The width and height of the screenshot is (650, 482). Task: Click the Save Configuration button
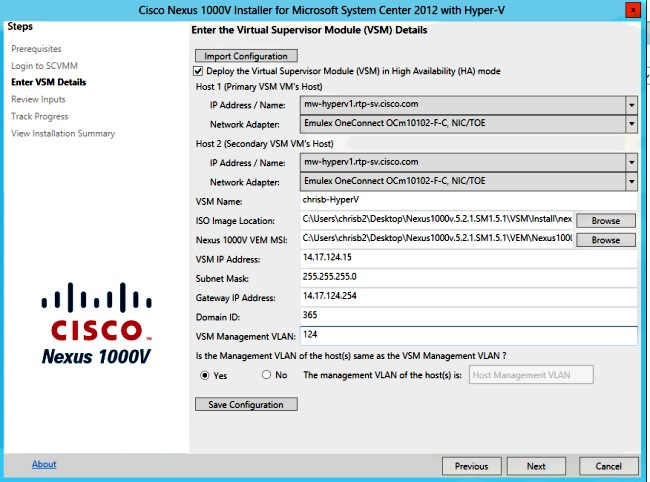(246, 404)
